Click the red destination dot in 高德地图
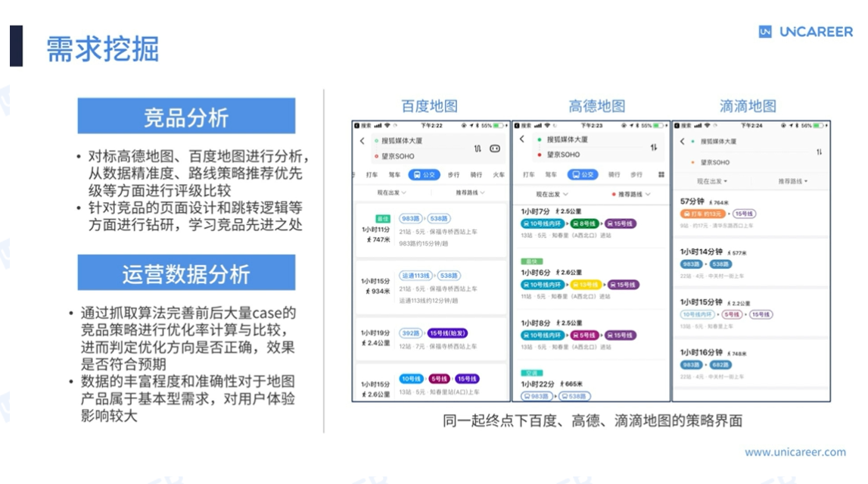 click(x=539, y=155)
